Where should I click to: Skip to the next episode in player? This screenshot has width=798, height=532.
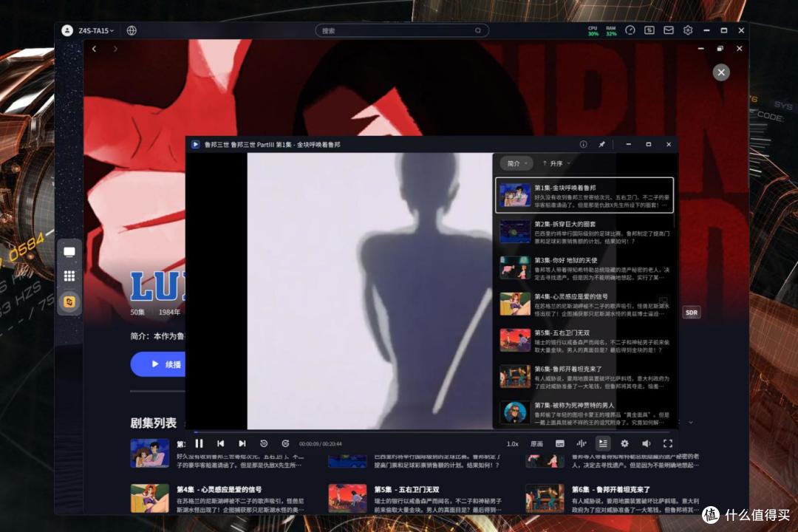click(242, 444)
